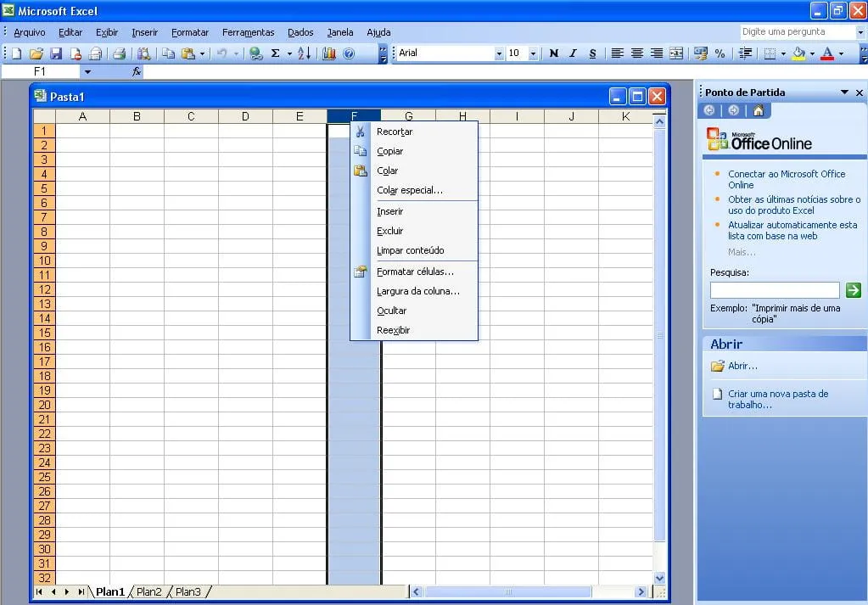Toggle align left

617,53
